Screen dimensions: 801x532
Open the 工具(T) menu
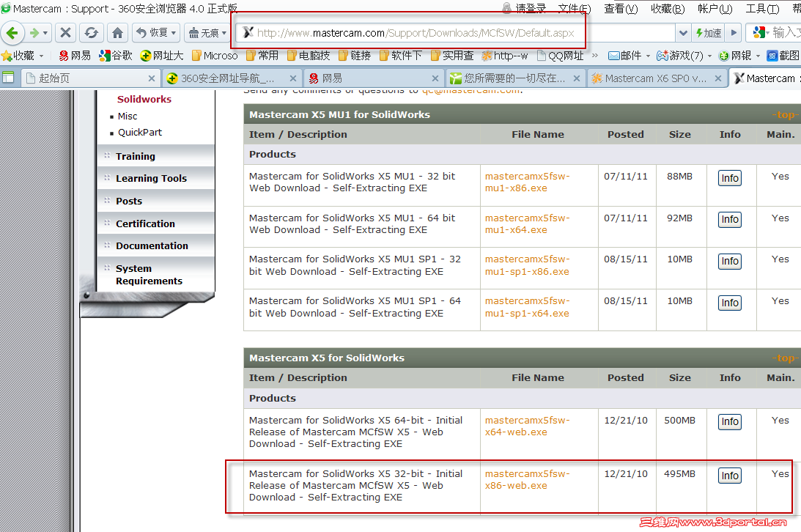tap(762, 9)
